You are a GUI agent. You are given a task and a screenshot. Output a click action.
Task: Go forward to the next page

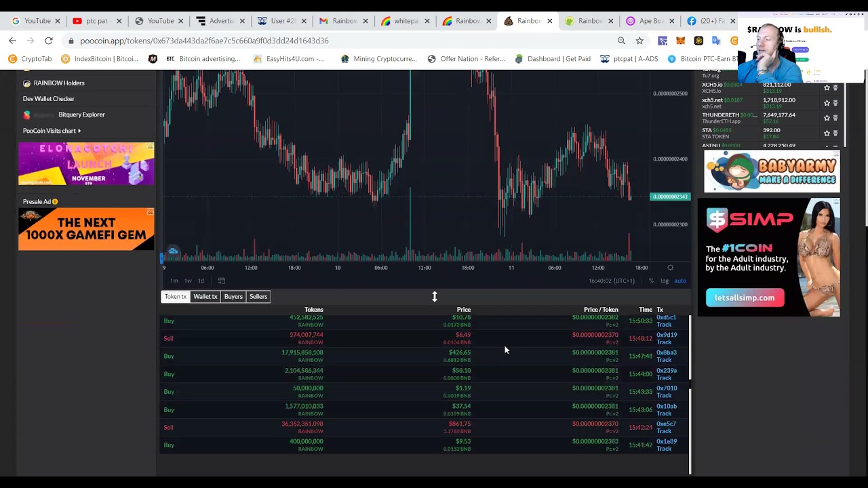pos(31,41)
